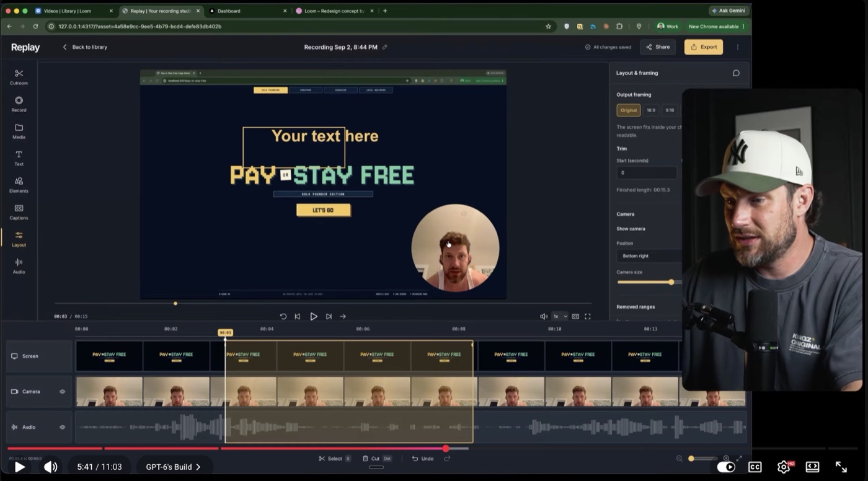Screen dimensions: 868x481
Task: Enter fullscreen preview in editor
Action: (588, 316)
